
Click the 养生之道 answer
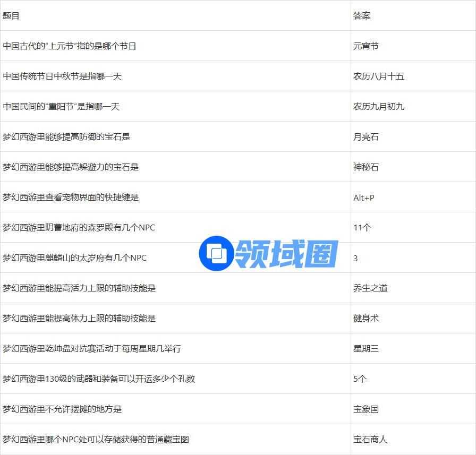tap(370, 288)
